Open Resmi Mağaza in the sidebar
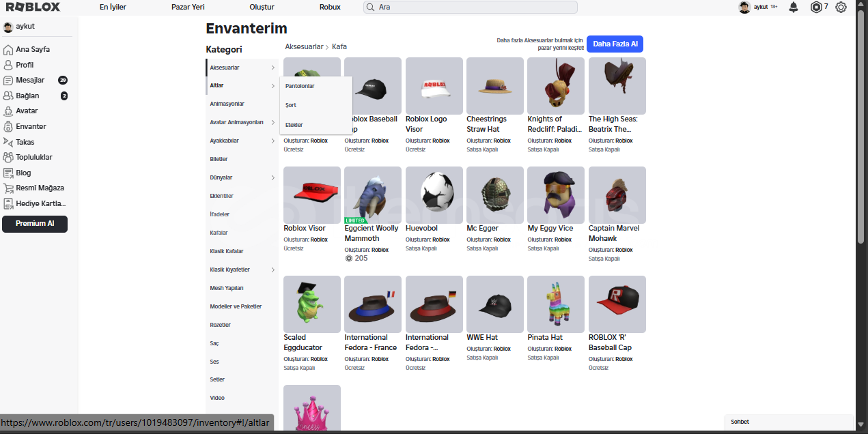Screen dimensions: 868x434 pos(39,188)
